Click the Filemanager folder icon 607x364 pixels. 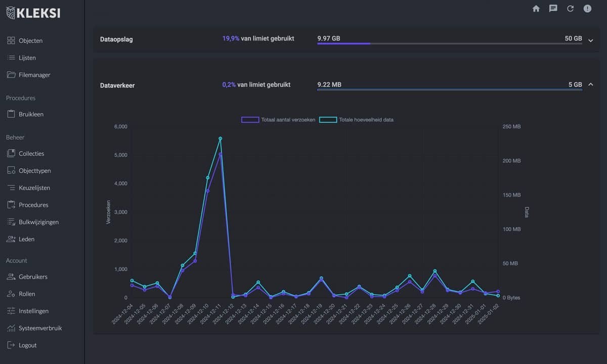click(x=11, y=75)
